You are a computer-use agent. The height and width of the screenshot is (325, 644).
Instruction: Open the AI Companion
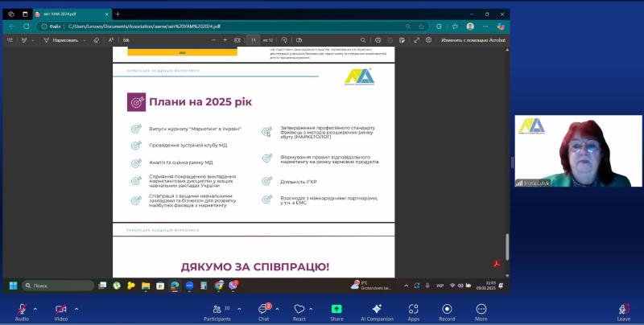377,310
